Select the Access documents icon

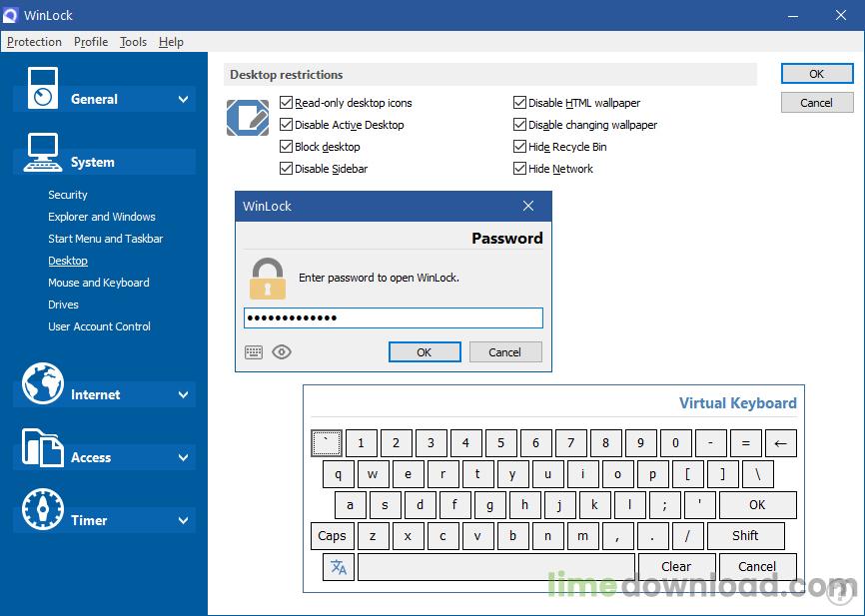pyautogui.click(x=43, y=448)
